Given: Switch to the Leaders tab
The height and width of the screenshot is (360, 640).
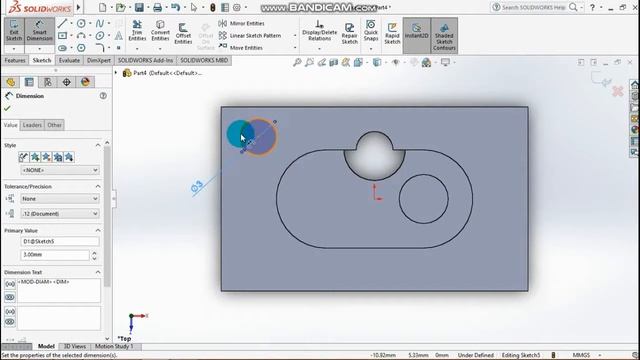Looking at the screenshot, I should point(32,125).
